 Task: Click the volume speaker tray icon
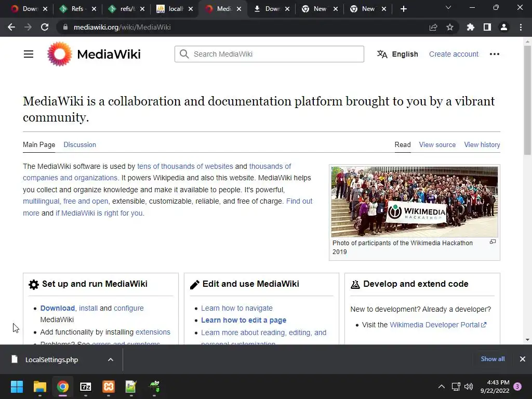(x=469, y=387)
